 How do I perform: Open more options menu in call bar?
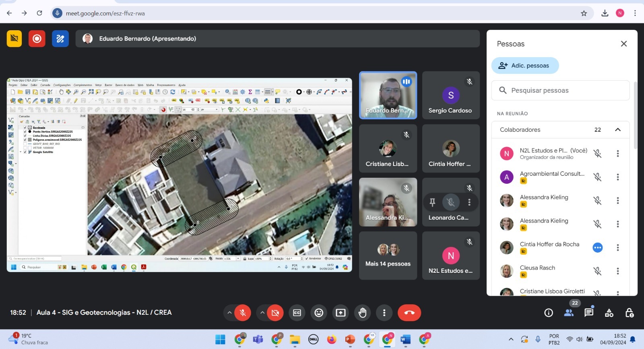tap(384, 313)
